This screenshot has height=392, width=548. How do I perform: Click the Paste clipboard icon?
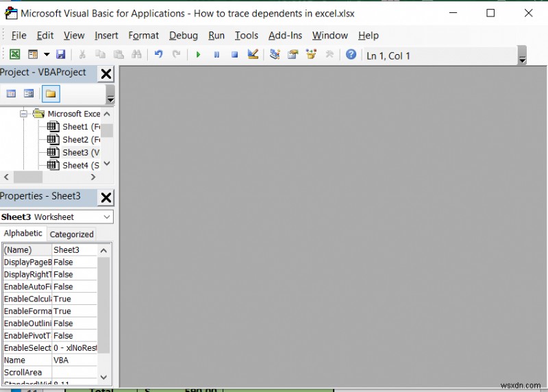tap(119, 54)
